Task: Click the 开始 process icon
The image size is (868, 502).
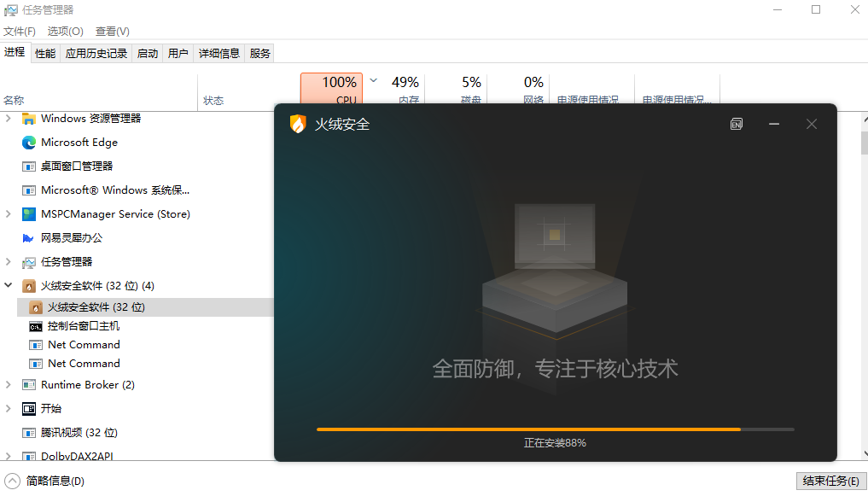Action: pos(29,409)
